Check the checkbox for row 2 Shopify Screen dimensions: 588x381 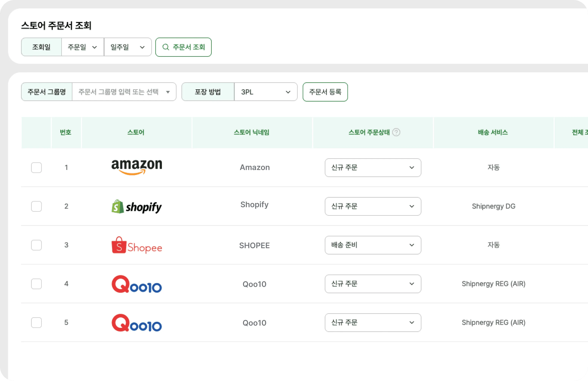tap(36, 206)
